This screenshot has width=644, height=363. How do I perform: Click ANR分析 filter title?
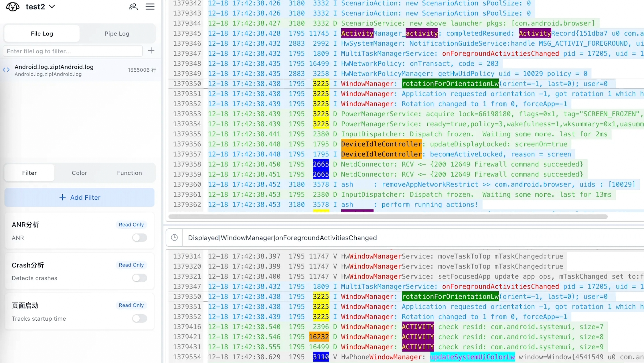25,225
